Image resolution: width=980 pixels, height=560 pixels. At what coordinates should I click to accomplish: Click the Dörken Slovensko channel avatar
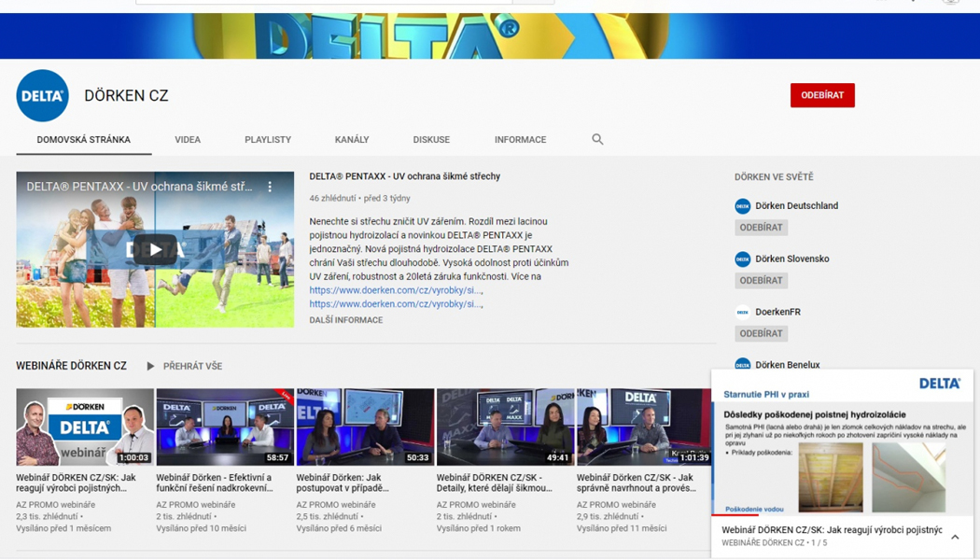click(743, 259)
